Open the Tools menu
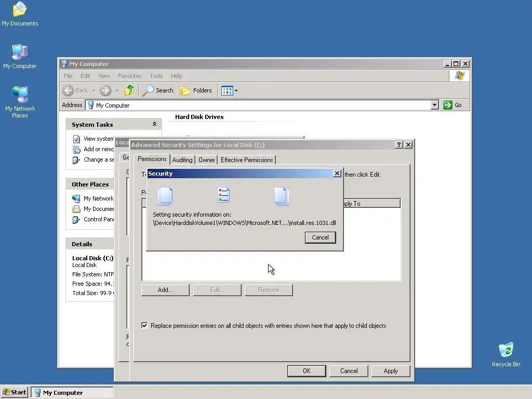Screen dimensions: 532x399 point(156,76)
